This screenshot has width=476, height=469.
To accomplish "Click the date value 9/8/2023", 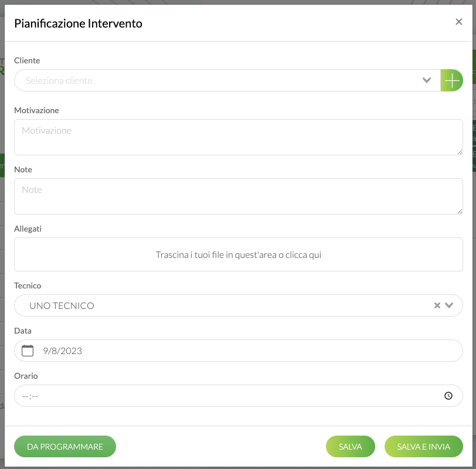I will (x=63, y=351).
